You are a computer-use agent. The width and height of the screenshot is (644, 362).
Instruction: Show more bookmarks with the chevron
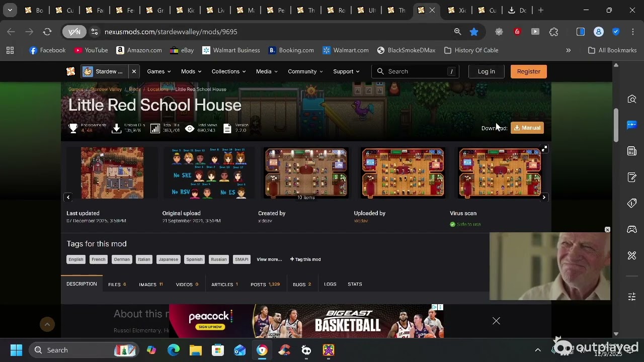569,50
